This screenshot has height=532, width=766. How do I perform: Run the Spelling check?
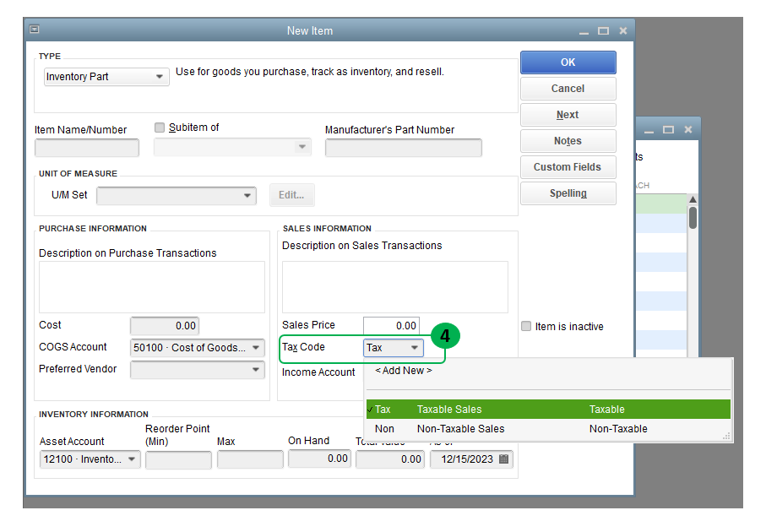click(568, 193)
